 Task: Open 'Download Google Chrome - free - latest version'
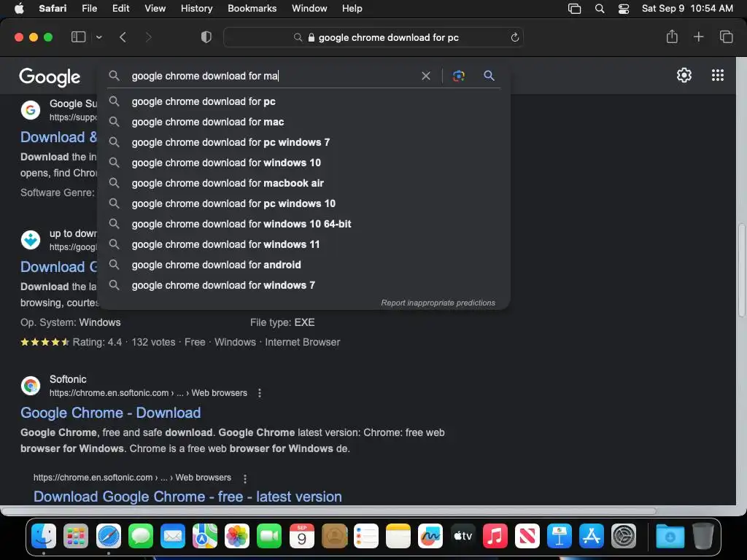187,496
